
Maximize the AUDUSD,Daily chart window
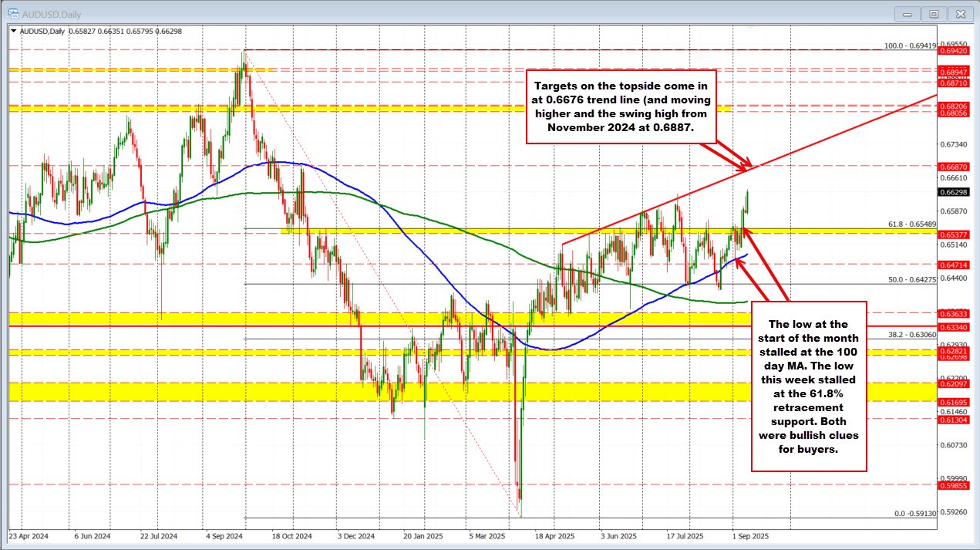(x=933, y=13)
